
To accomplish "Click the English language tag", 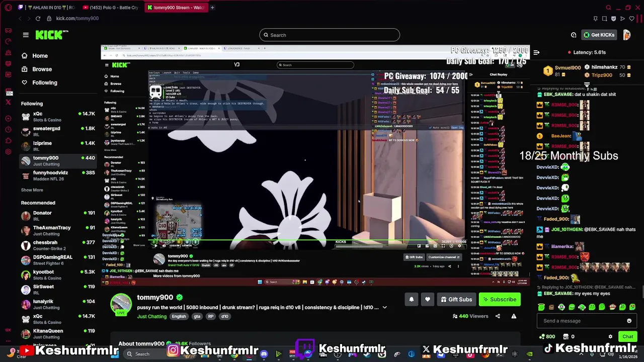I will [179, 316].
